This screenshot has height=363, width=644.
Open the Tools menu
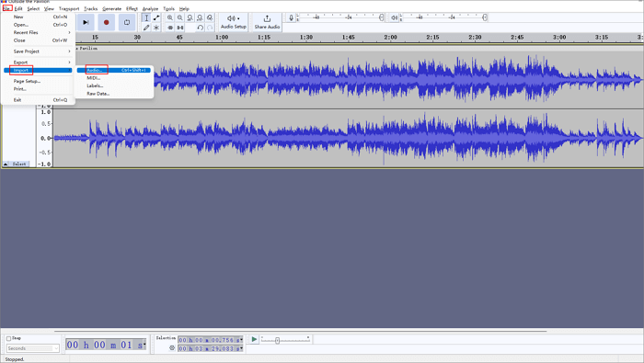(x=168, y=8)
